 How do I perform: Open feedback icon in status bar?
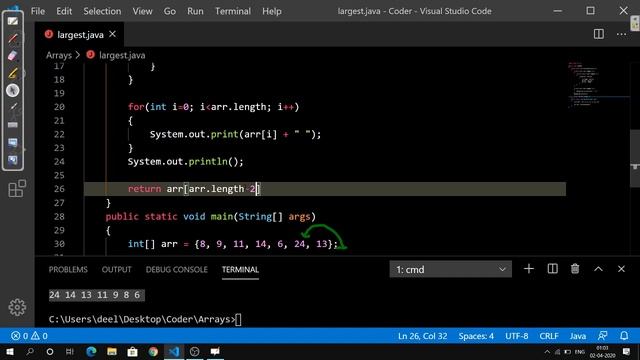(602, 336)
